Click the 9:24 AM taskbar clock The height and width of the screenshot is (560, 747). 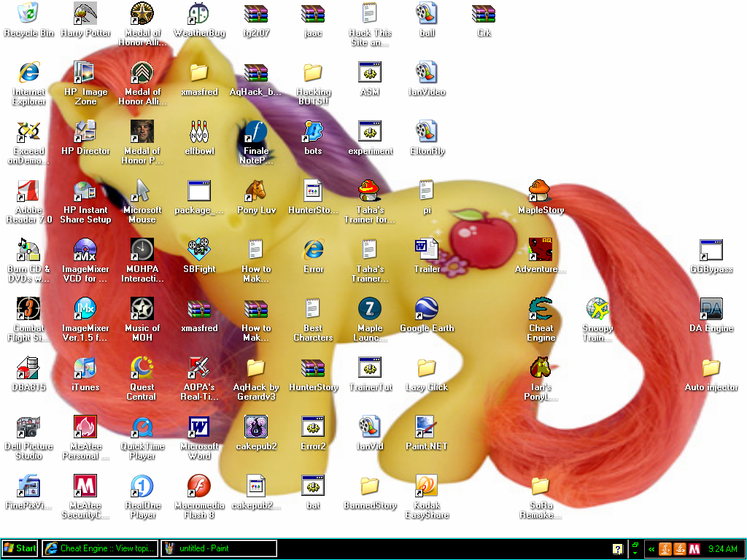point(722,548)
